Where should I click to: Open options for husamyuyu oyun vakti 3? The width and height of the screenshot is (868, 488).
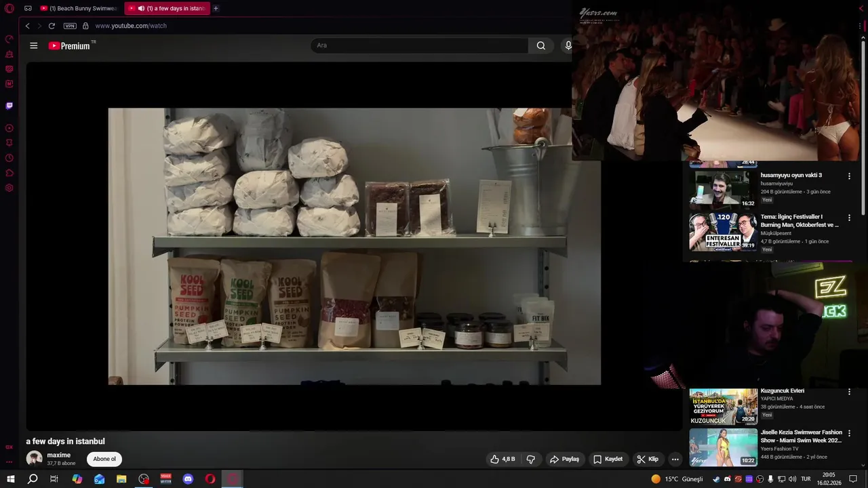(x=849, y=176)
